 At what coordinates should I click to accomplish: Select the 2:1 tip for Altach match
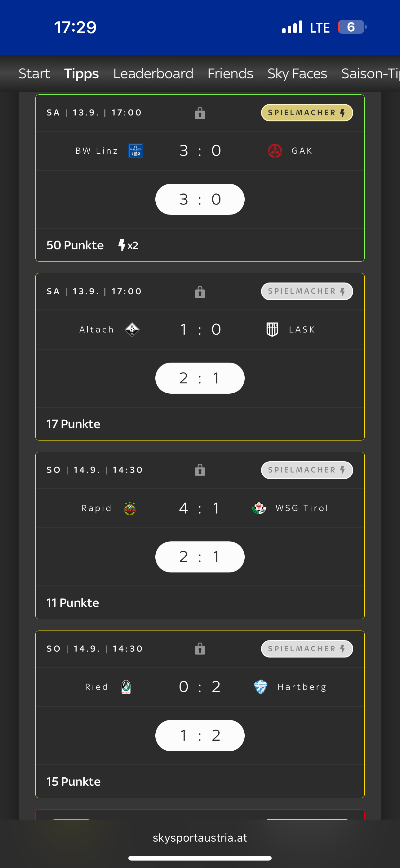(x=200, y=378)
